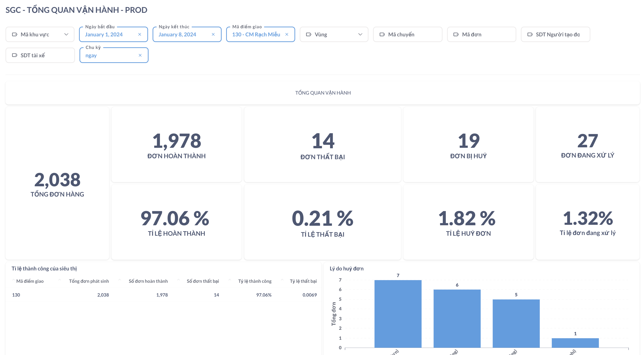
Task: Edit the January 8, 2024 end date
Action: click(177, 34)
